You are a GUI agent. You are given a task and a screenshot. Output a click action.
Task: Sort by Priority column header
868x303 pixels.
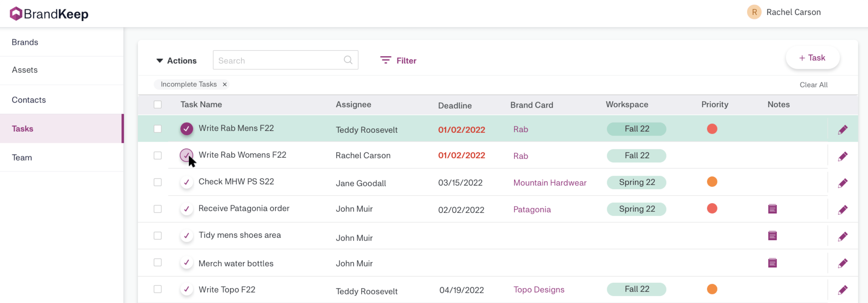tap(715, 104)
